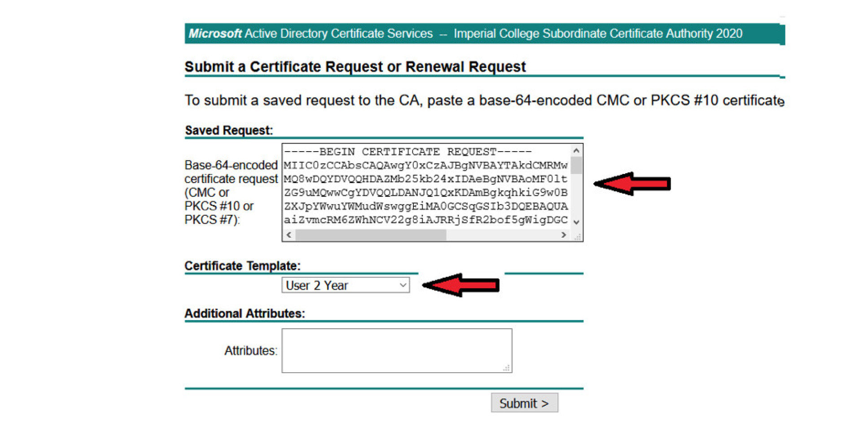Click the Submit a Certificate Request heading
Image resolution: width=868 pixels, height=426 pixels.
(x=355, y=67)
